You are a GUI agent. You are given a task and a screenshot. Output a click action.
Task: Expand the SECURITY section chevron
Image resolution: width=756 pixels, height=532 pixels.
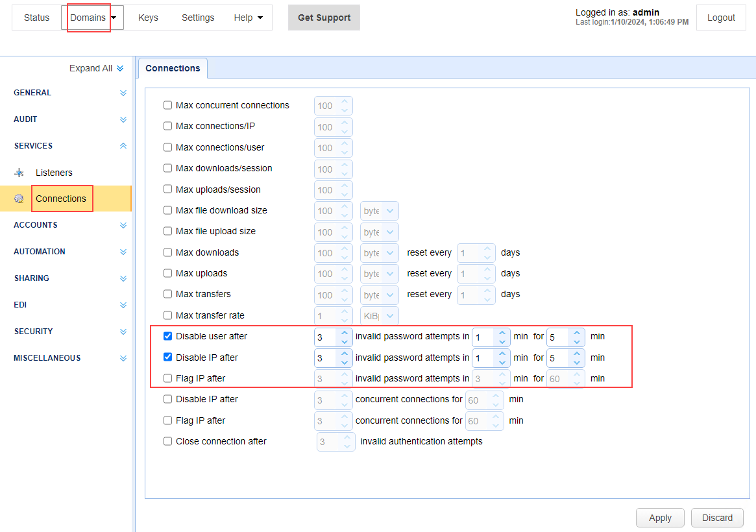click(x=123, y=332)
